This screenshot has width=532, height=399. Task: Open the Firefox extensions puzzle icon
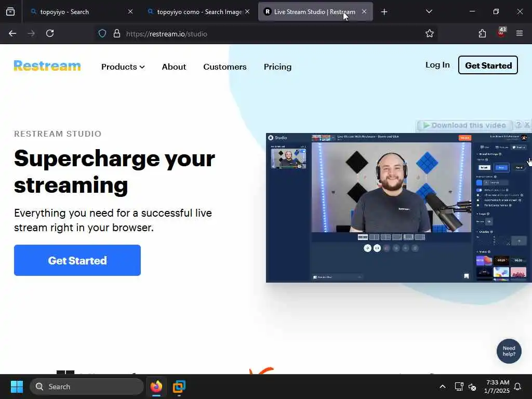click(x=482, y=34)
